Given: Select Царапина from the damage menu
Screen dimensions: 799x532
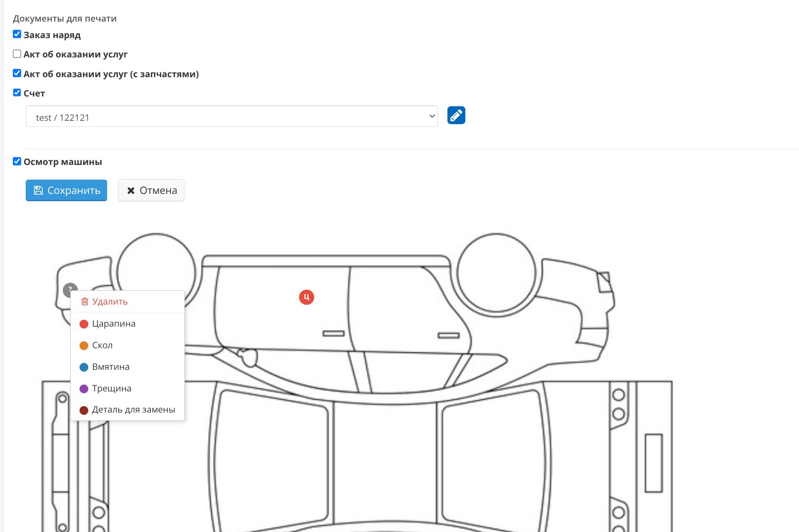Looking at the screenshot, I should click(114, 324).
